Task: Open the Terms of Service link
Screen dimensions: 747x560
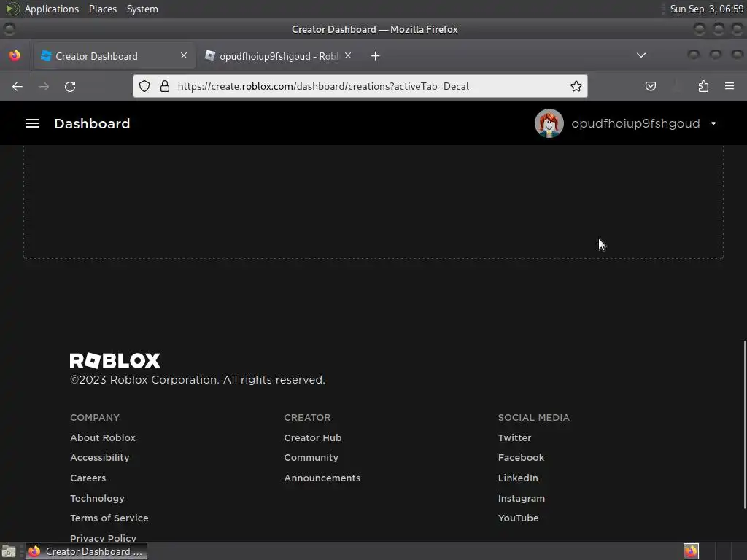Action: (x=109, y=518)
